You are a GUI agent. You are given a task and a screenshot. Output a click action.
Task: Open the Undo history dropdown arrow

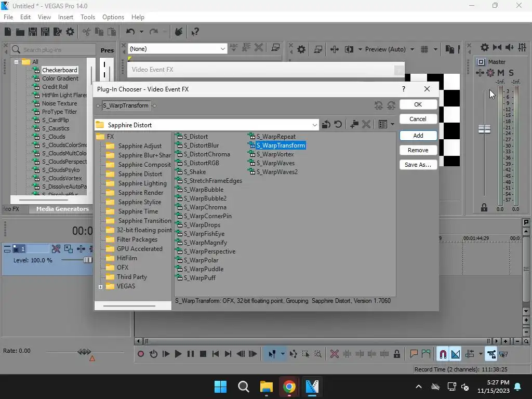(141, 32)
